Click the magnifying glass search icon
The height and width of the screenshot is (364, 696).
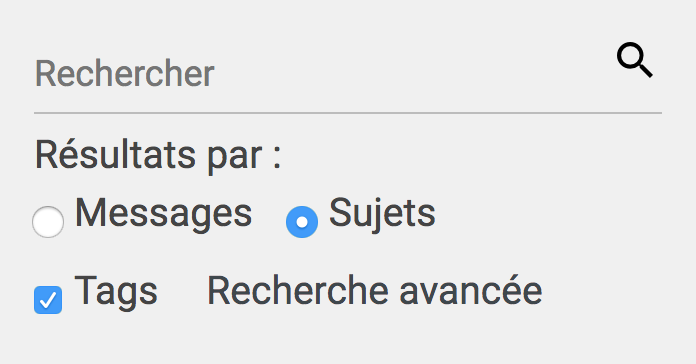pos(635,60)
